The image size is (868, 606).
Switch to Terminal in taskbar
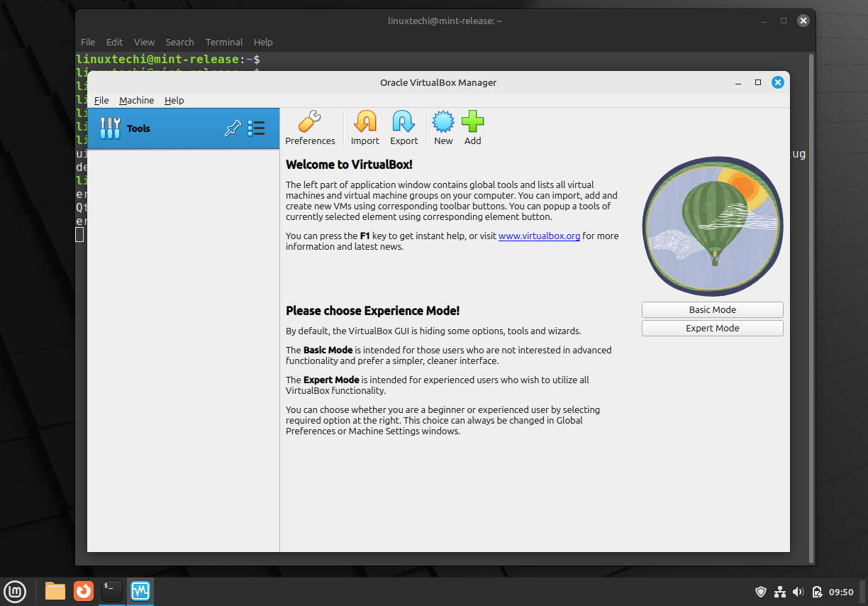112,590
